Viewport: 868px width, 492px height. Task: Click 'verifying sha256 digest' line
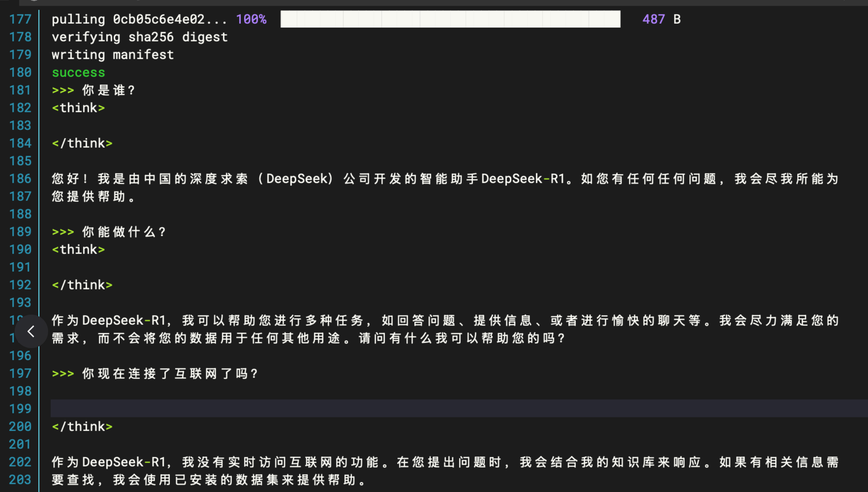[x=139, y=37]
